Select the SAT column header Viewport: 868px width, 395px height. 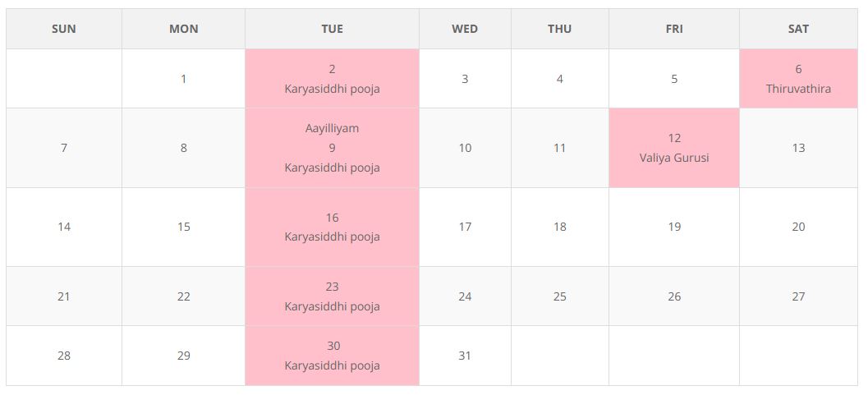click(798, 29)
